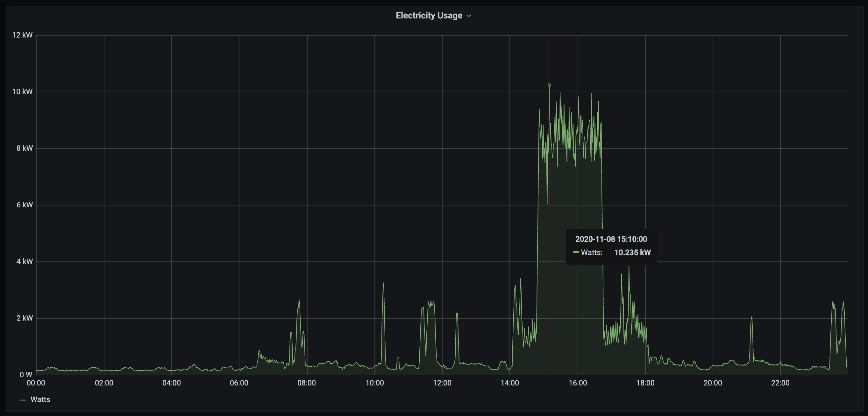Click the 18:00 time axis label

click(x=645, y=383)
